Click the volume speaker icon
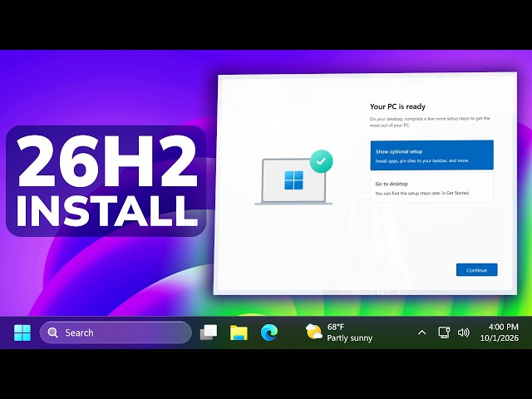The width and height of the screenshot is (532, 399). pos(464,332)
